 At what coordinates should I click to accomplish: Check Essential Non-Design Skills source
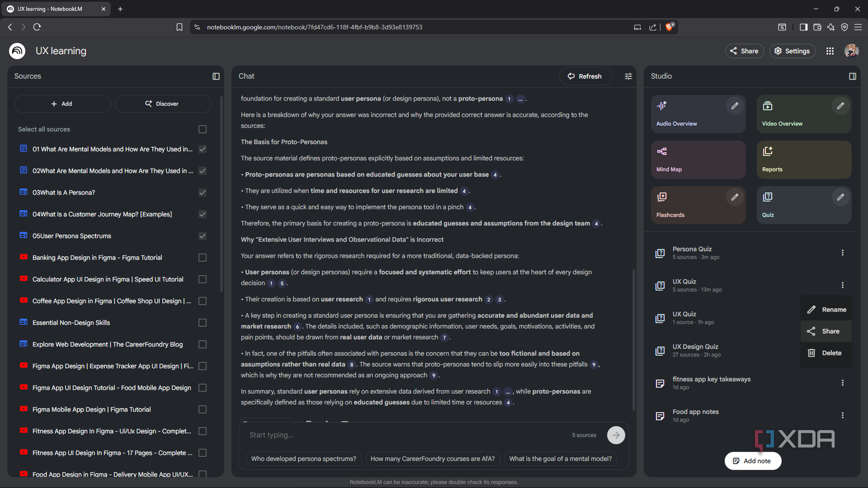click(203, 323)
